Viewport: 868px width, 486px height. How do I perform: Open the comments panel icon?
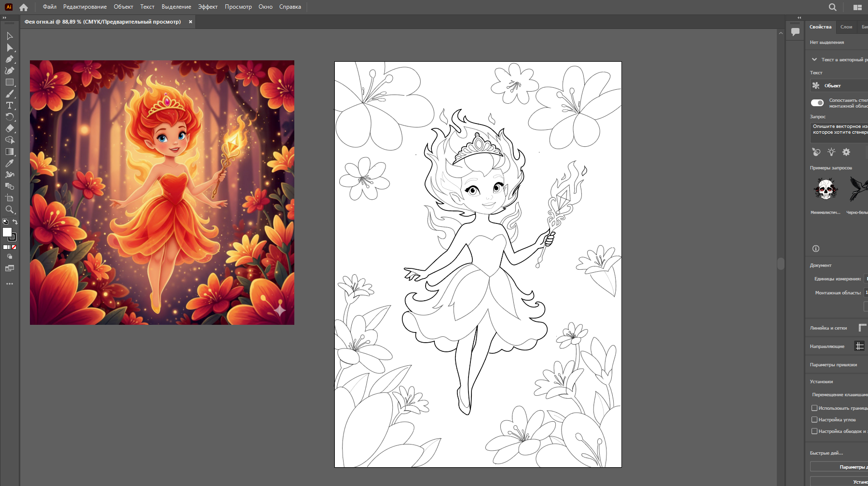[796, 32]
